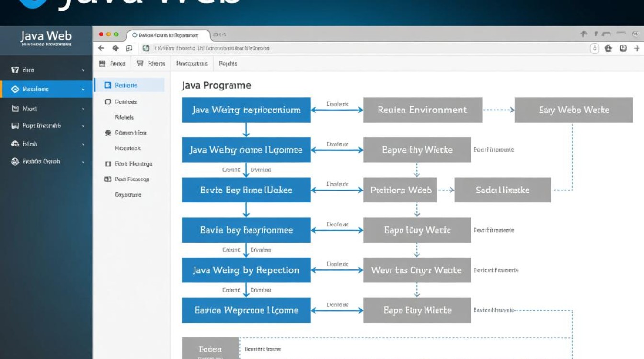
Task: Expand the chevron on highlighted blue sidebar item
Action: (83, 90)
